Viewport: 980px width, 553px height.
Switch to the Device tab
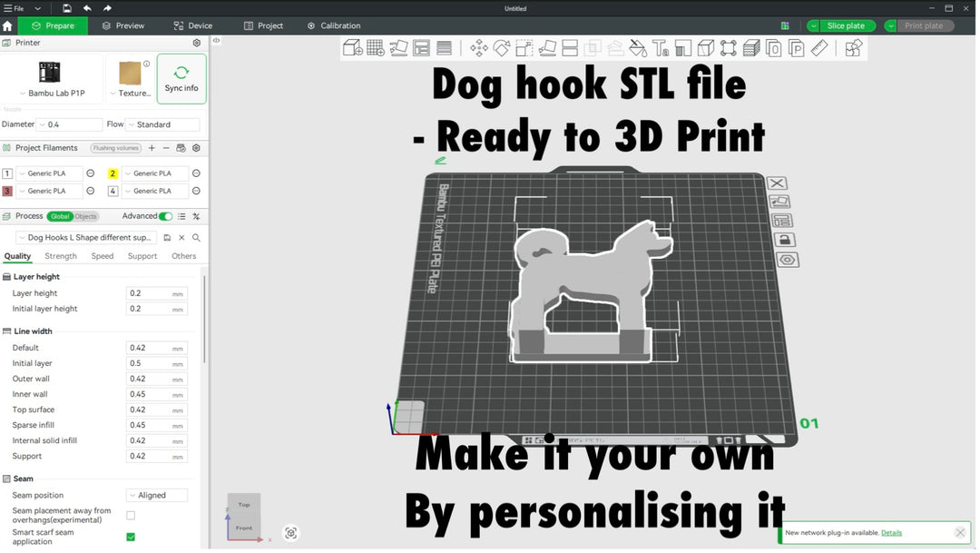[193, 25]
